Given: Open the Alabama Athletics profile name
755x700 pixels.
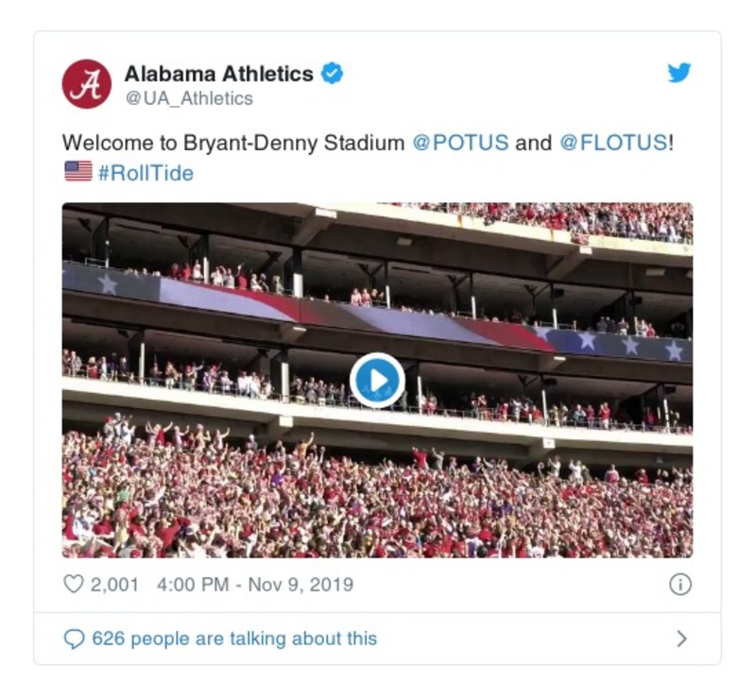Looking at the screenshot, I should (x=218, y=74).
